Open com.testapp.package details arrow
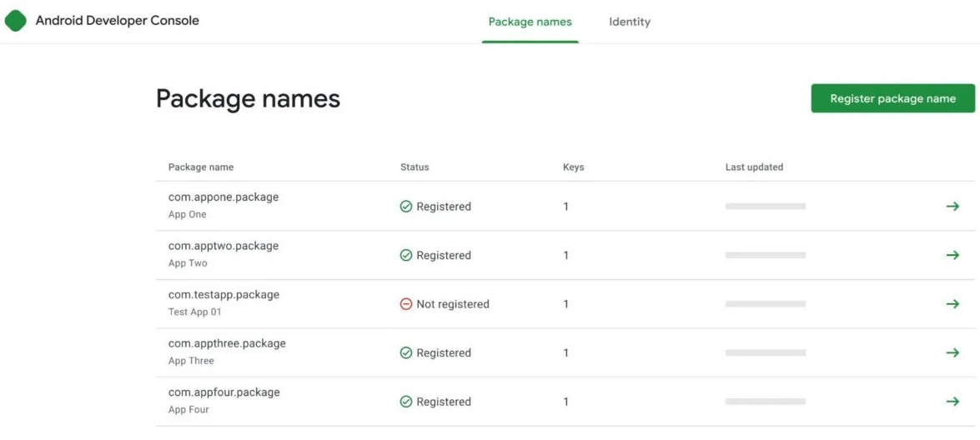Image resolution: width=980 pixels, height=440 pixels. (952, 304)
